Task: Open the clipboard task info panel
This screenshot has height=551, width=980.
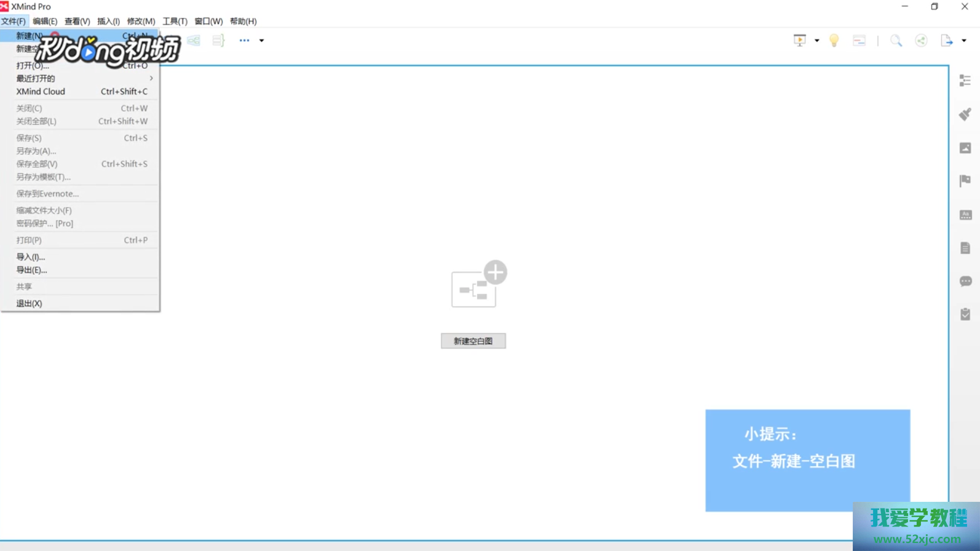Action: pos(965,314)
